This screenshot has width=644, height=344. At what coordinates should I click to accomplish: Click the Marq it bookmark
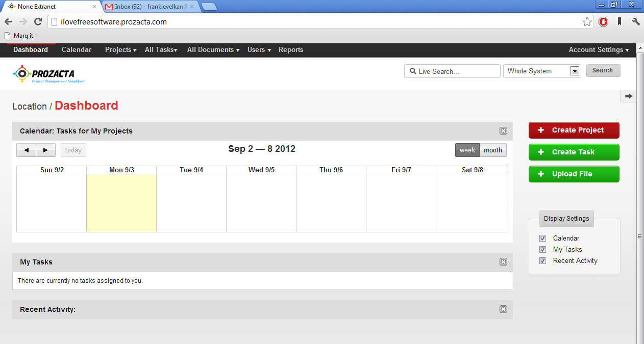pos(19,36)
